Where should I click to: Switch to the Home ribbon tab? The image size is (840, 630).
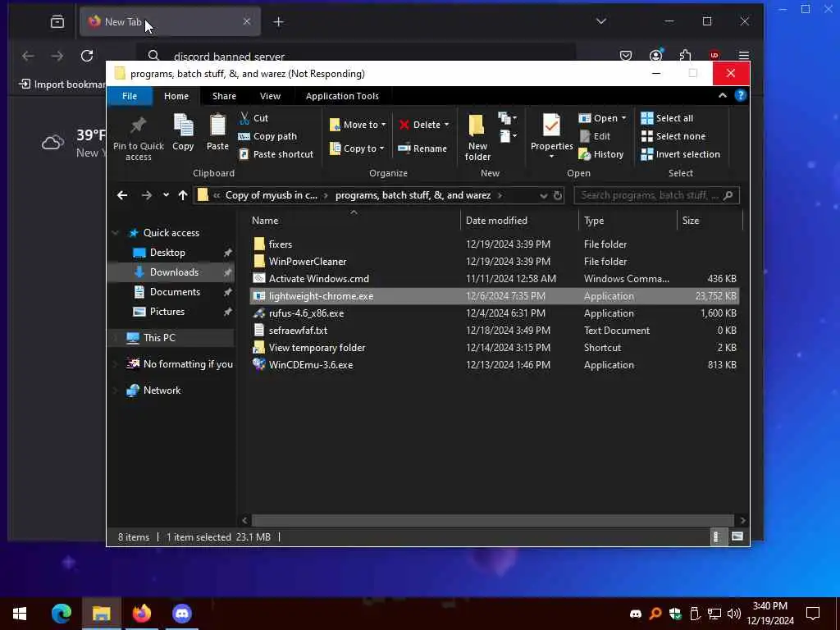tap(176, 96)
